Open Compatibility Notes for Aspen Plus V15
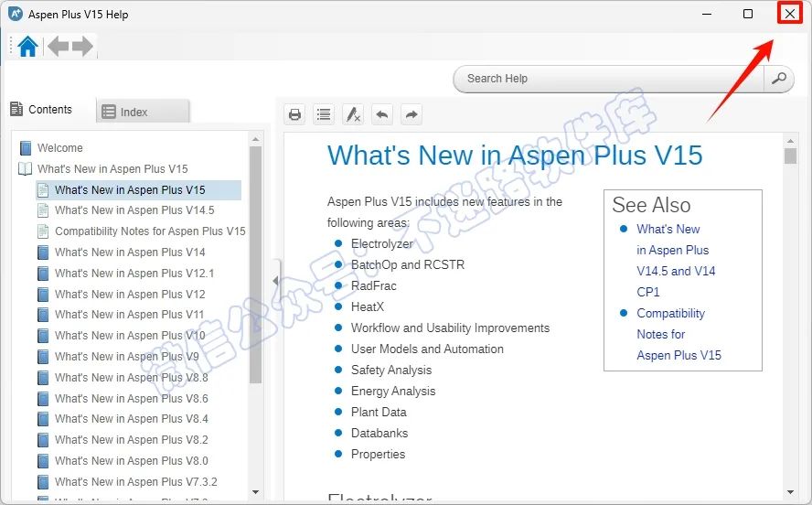 pos(150,231)
